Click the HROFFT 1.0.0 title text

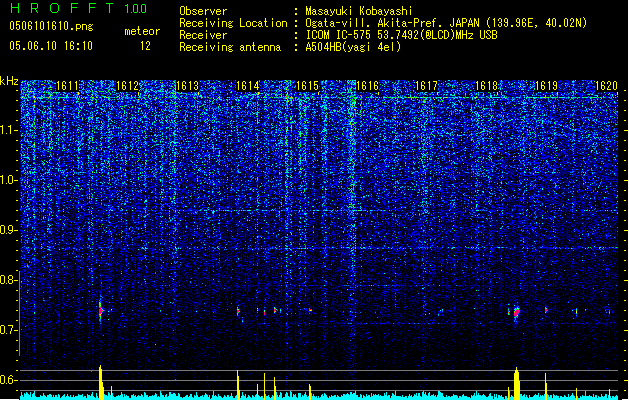click(x=78, y=8)
